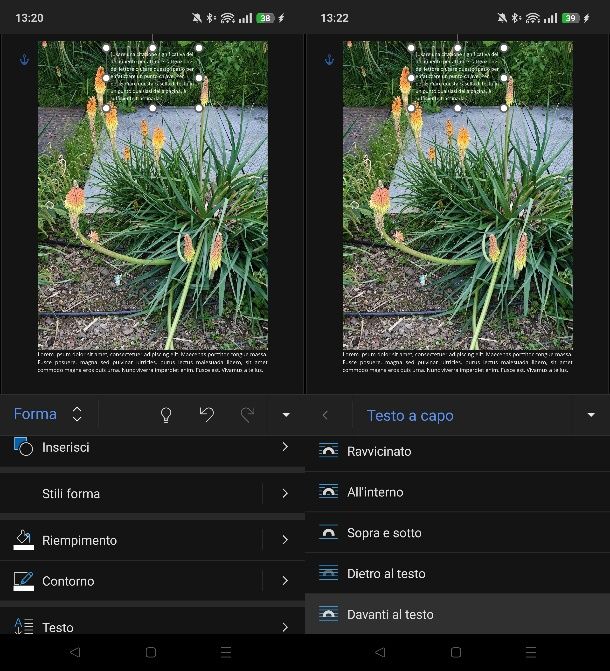Image resolution: width=610 pixels, height=671 pixels.
Task: Open the Forma tab switcher arrows
Action: pyautogui.click(x=77, y=415)
